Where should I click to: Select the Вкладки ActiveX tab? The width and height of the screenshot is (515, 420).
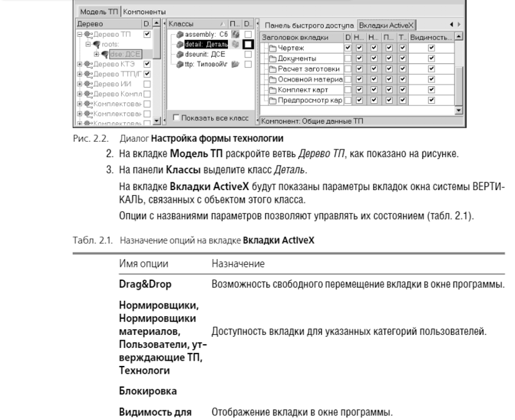[x=386, y=25]
